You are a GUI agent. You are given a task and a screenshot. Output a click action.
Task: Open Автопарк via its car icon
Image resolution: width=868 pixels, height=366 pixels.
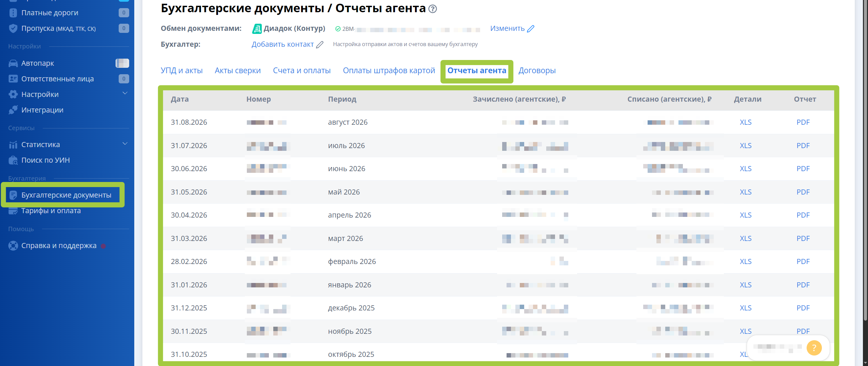[x=13, y=63]
